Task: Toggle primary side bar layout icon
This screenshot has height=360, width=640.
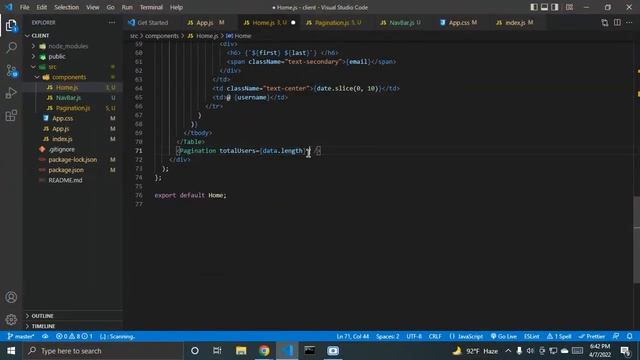Action: tap(533, 7)
